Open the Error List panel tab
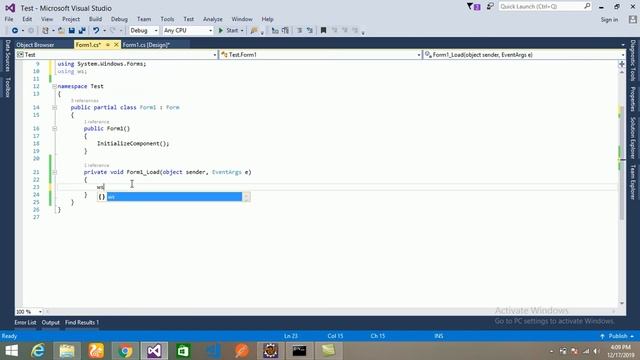Viewport: 640px width, 360px height. click(x=25, y=322)
